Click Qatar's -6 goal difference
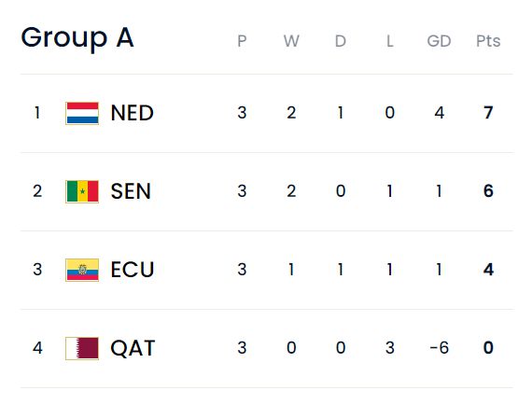 439,348
